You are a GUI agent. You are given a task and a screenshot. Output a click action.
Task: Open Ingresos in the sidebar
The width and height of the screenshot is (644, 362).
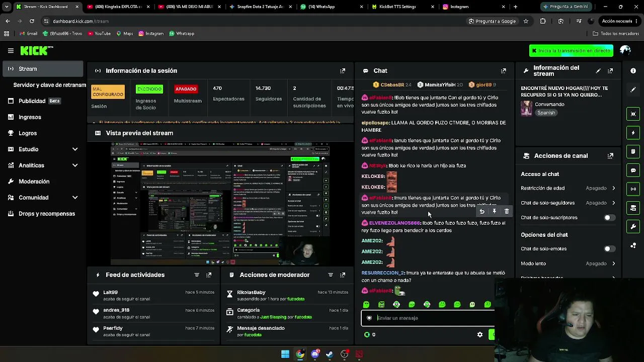click(x=43, y=117)
